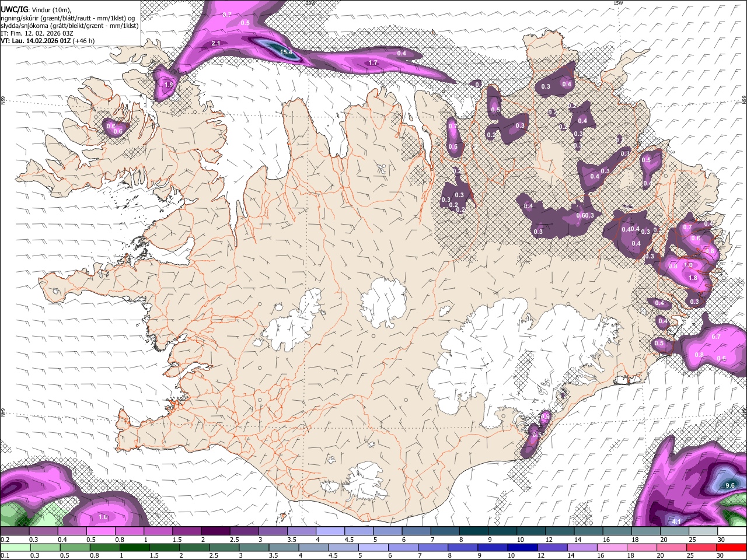
Task: Click the 1.8 label on east coast
Action: (693, 278)
